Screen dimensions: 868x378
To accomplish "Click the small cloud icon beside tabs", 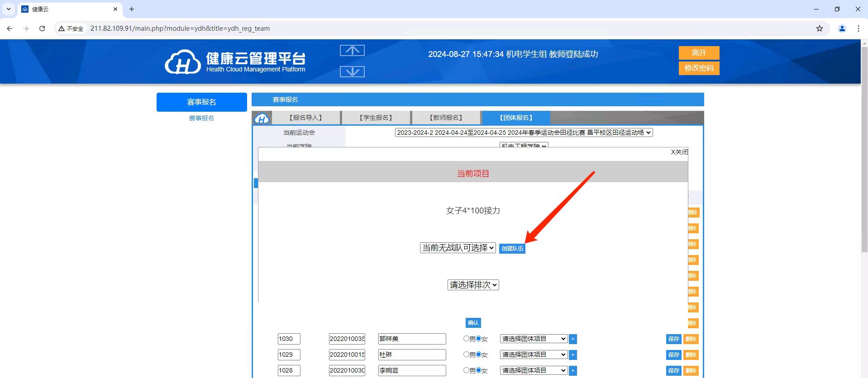I will point(262,118).
